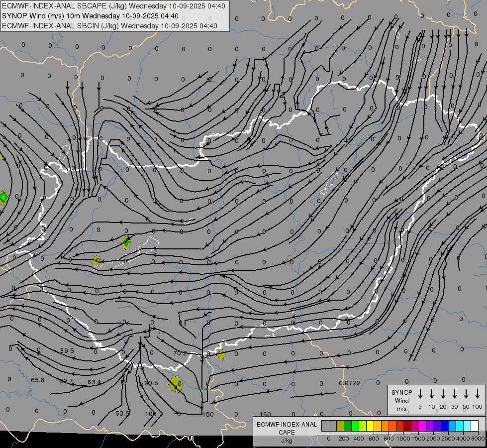487x448 pixels.
Task: Click the 6000 tick label on the CAPE scale
Action: [478, 439]
